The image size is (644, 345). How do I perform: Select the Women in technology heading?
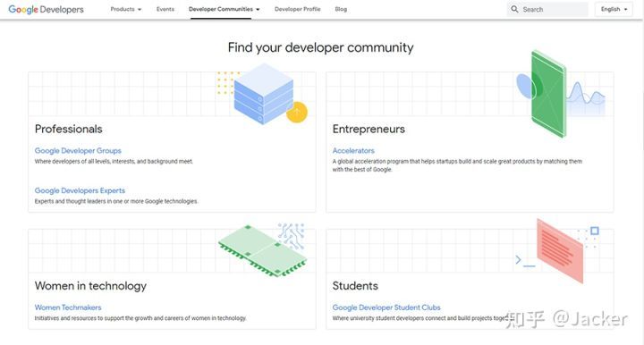tap(90, 286)
